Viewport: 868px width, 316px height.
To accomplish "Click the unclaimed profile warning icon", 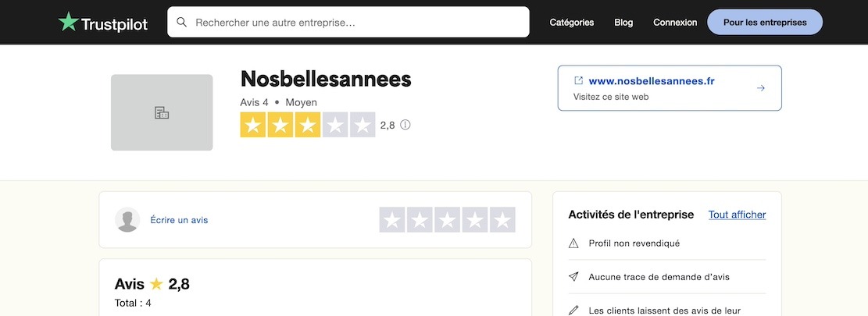I will (x=573, y=243).
